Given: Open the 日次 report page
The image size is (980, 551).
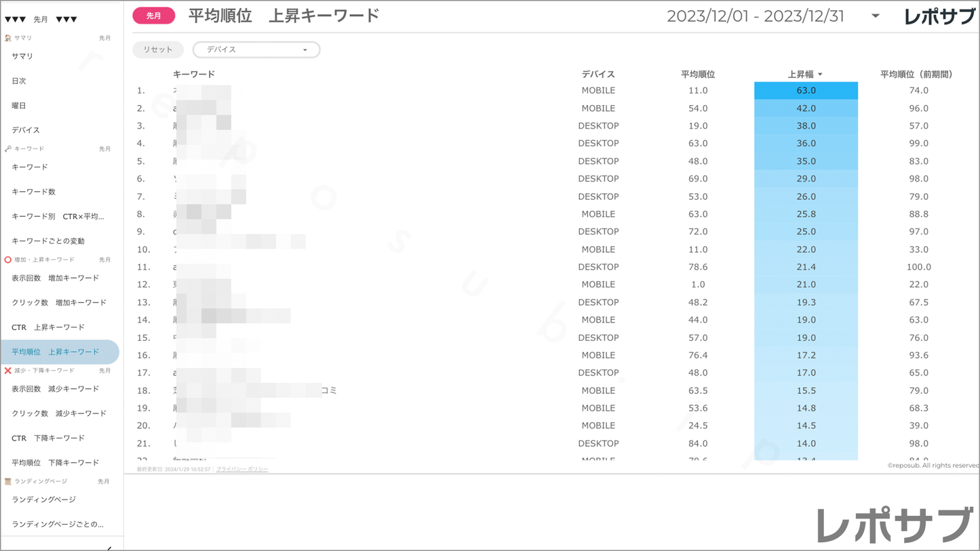Looking at the screenshot, I should click(x=19, y=81).
